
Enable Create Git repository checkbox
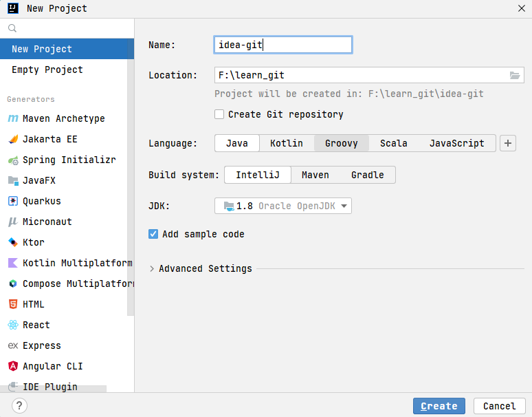point(219,114)
